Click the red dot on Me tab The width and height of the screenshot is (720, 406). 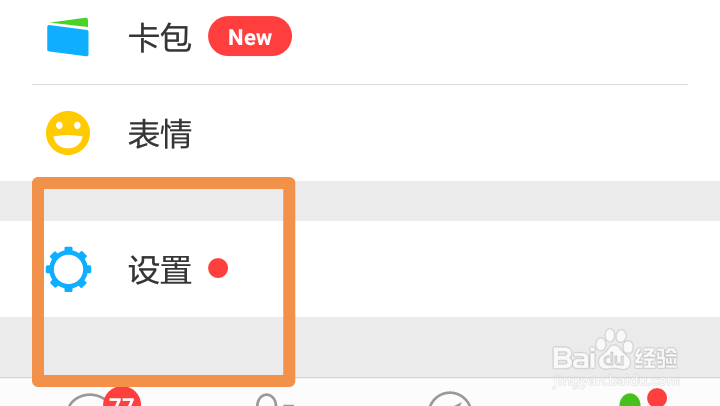tap(657, 397)
